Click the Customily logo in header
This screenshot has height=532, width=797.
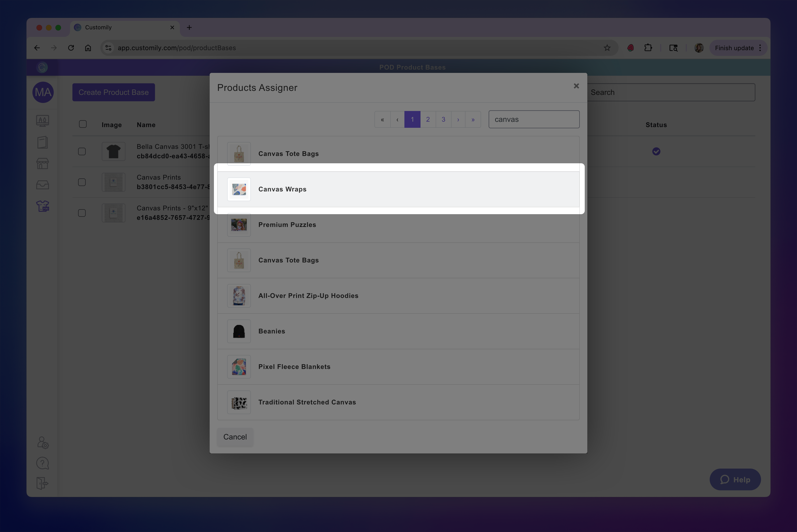point(42,67)
